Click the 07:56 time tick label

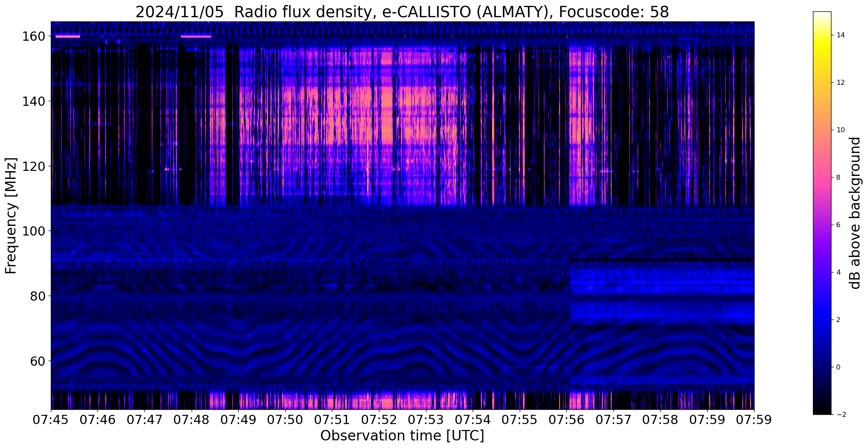point(567,420)
